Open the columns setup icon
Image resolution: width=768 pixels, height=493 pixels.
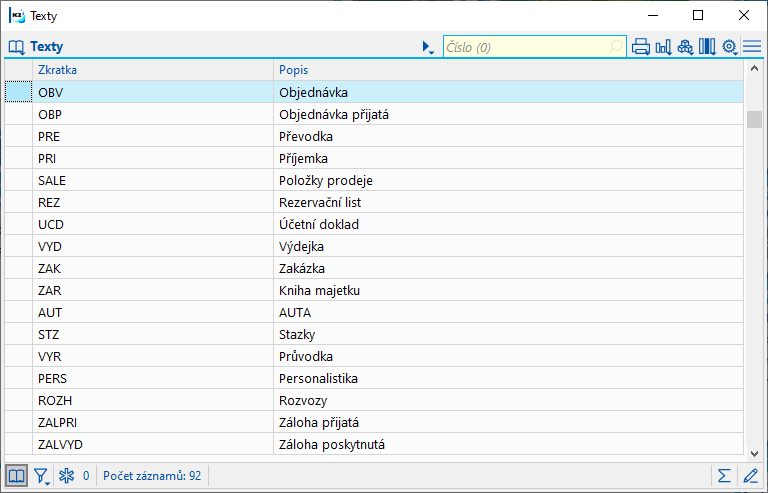(x=707, y=47)
